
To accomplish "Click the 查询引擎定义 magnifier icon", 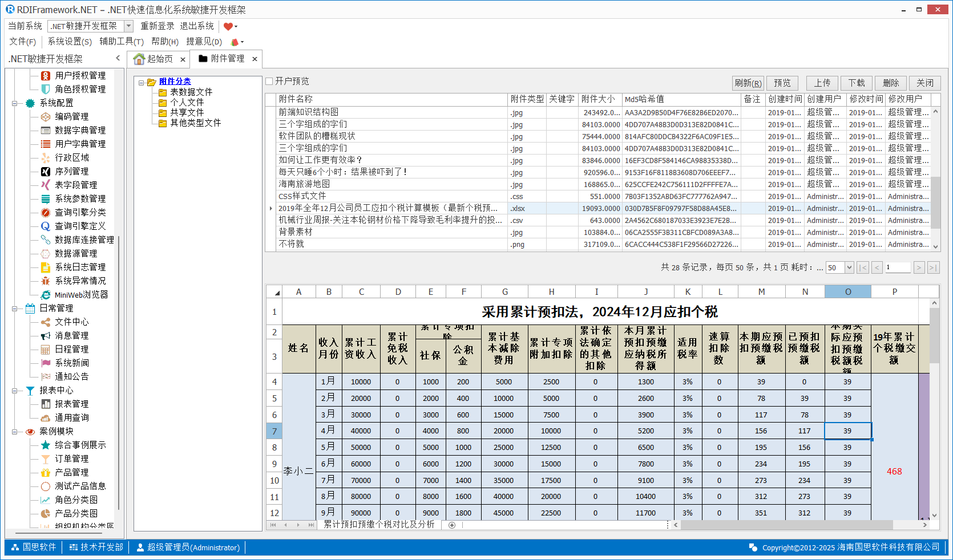I will click(46, 226).
